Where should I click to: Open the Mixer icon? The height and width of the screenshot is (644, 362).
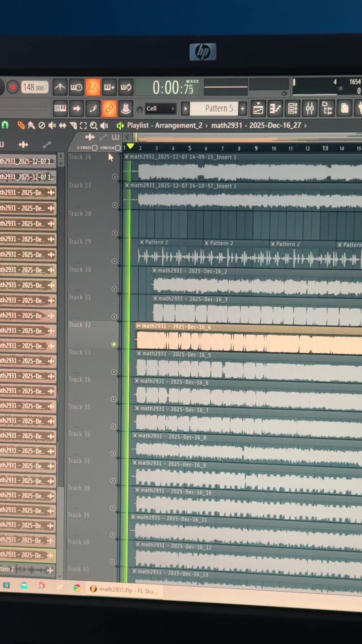tap(310, 109)
